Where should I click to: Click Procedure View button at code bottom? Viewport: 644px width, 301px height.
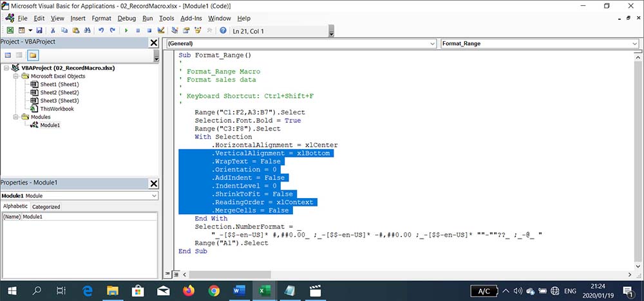click(167, 275)
